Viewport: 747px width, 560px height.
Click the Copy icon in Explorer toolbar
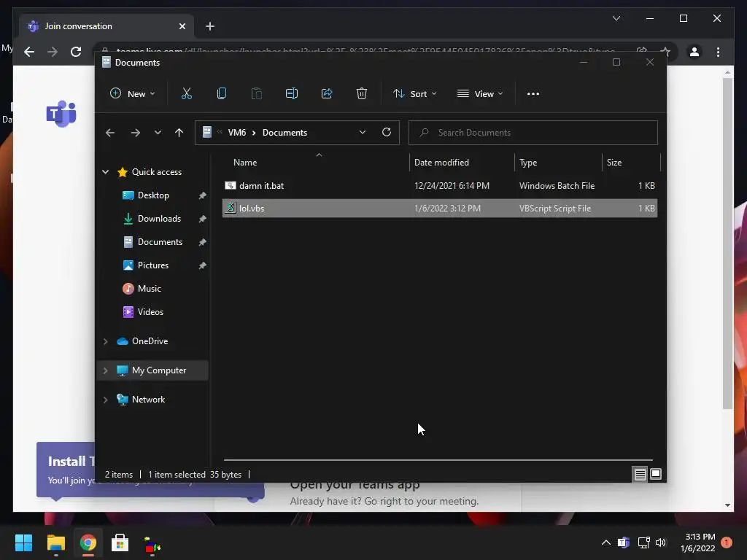222,94
